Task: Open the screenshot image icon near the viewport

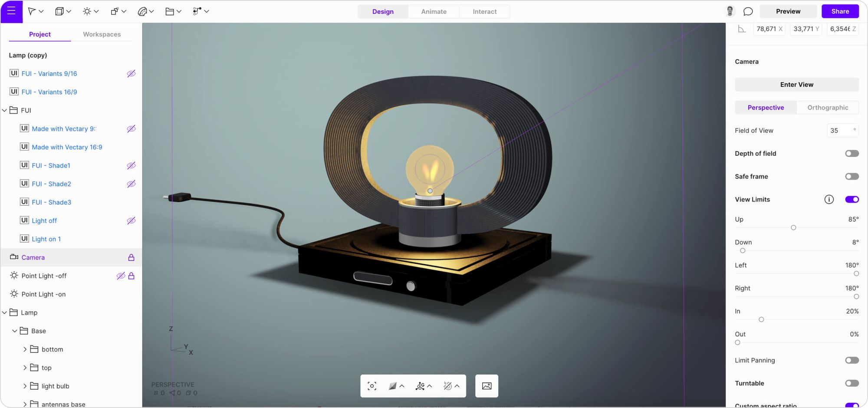Action: tap(487, 386)
